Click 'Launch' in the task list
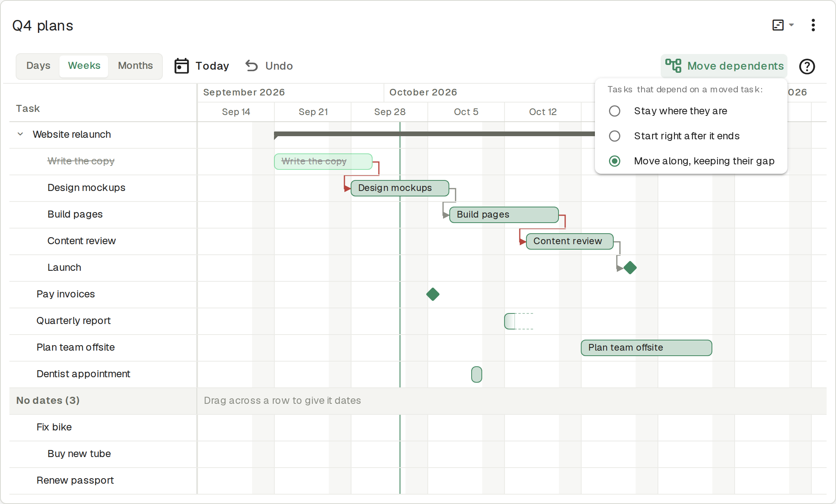Screen dimensions: 836x504 64,268
